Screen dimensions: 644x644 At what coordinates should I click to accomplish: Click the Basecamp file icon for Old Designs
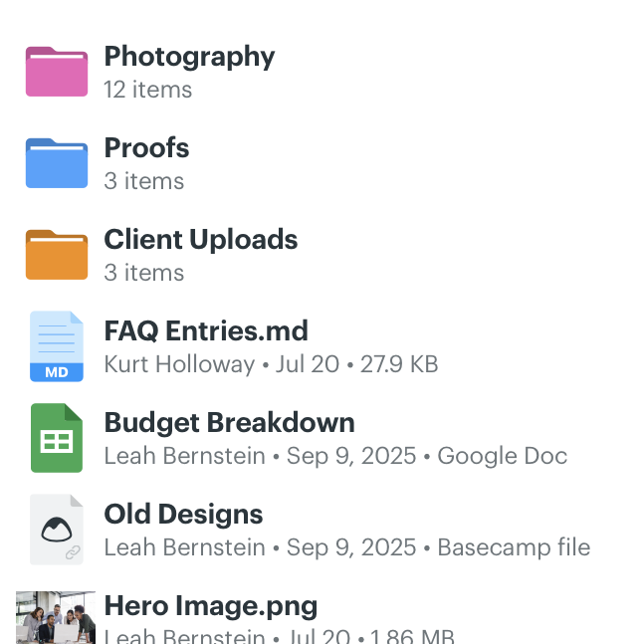pyautogui.click(x=57, y=530)
